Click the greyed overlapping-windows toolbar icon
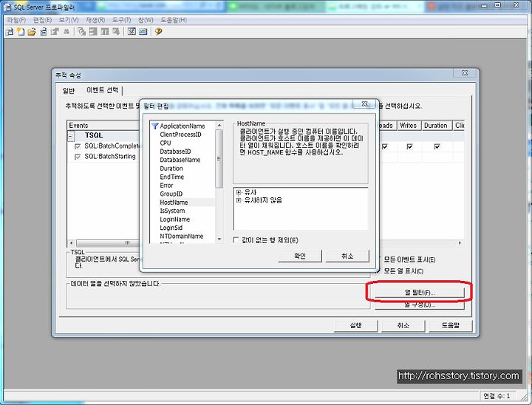 click(x=81, y=32)
